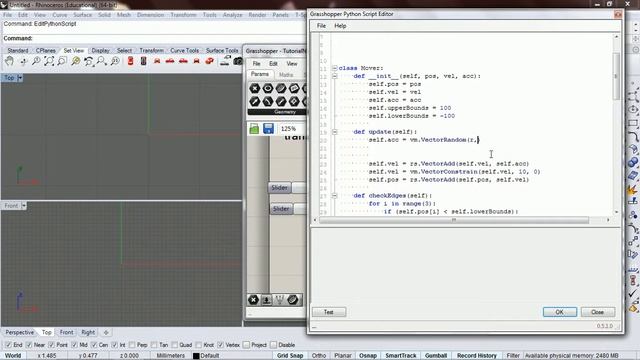Screen dimensions: 640x360
Task: Open the 125% zoom box in Grasshopper
Action: point(291,129)
